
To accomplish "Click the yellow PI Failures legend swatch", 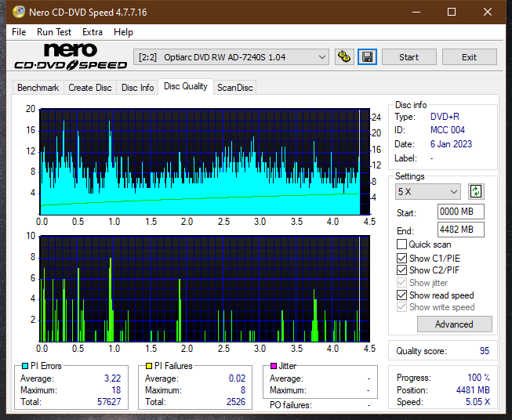I will 149,366.
